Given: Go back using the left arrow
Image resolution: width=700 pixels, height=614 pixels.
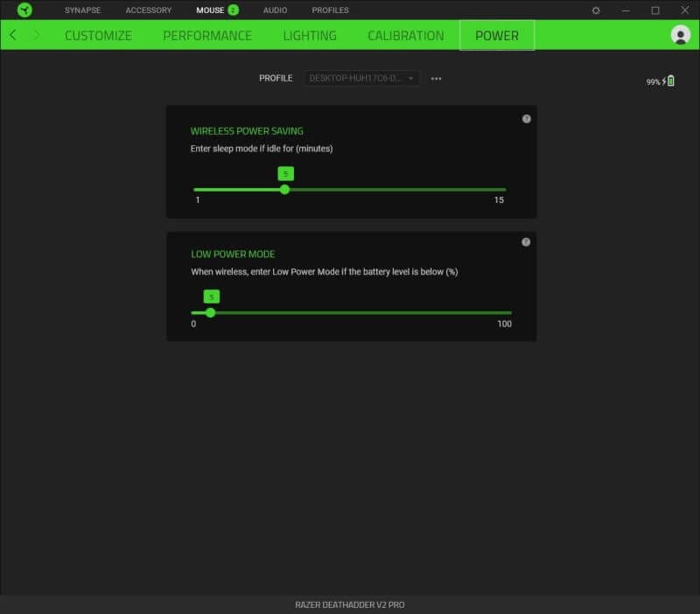Looking at the screenshot, I should pos(13,35).
